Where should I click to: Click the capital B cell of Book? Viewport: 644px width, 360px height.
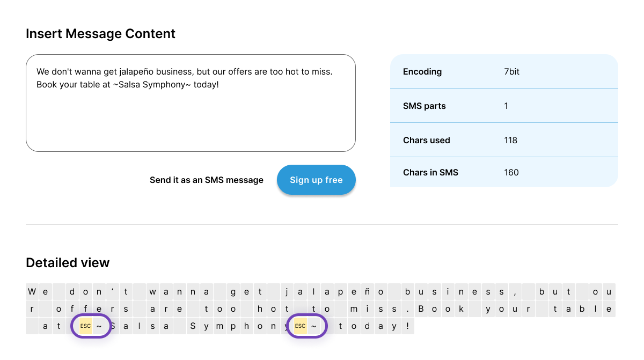(x=421, y=309)
